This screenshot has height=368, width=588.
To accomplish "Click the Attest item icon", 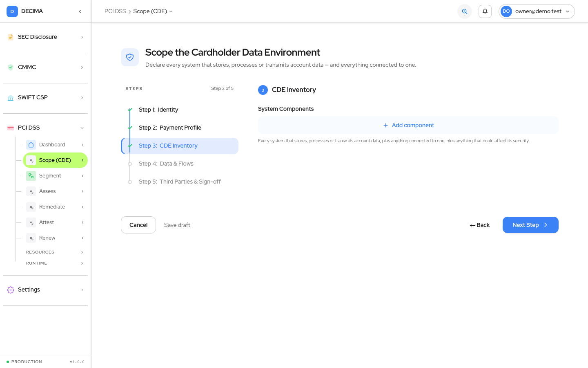I will 31,222.
